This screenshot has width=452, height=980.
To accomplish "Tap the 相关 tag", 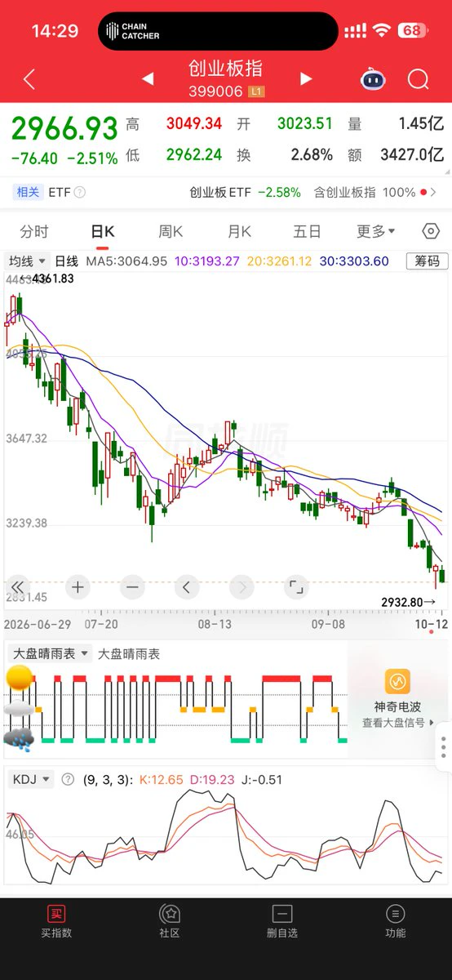I will point(28,193).
